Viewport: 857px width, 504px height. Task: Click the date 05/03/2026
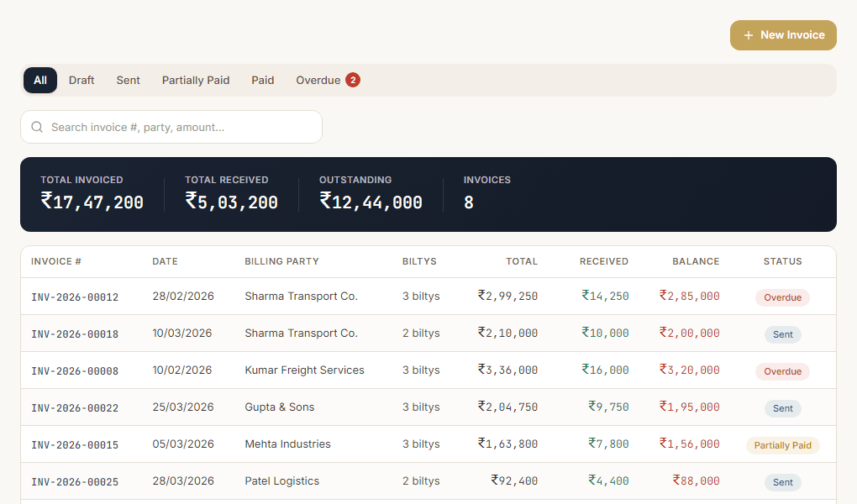pyautogui.click(x=183, y=444)
